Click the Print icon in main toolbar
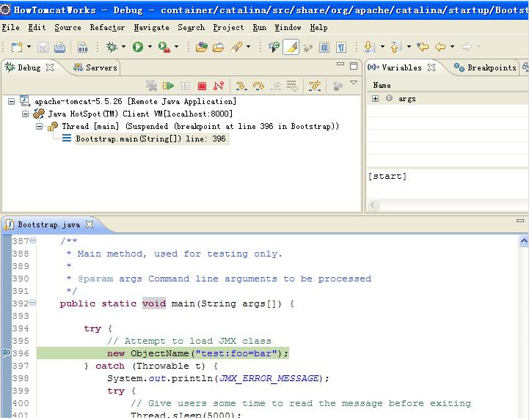 [x=59, y=47]
